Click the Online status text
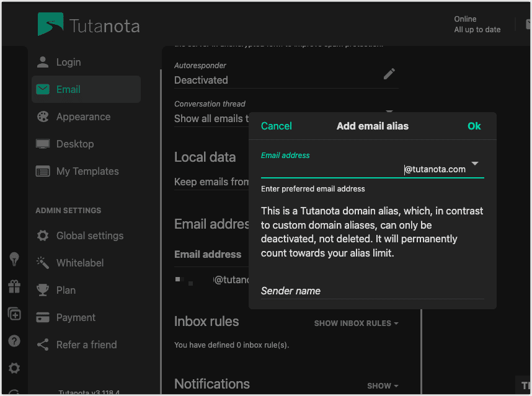This screenshot has width=532, height=396. point(465,19)
